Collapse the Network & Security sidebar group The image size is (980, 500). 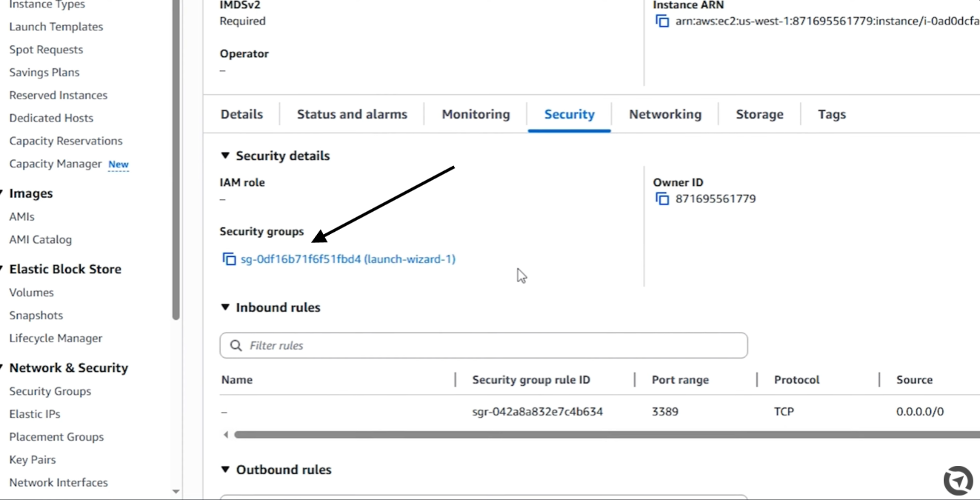tap(2, 368)
